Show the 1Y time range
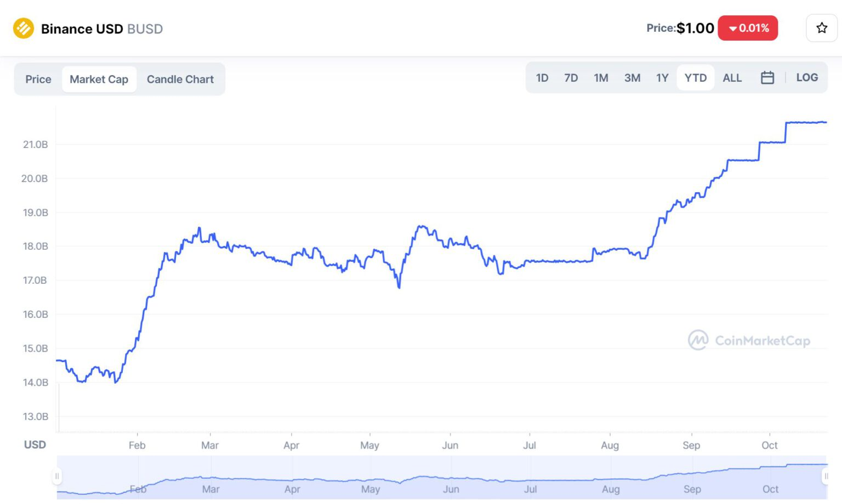This screenshot has height=504, width=842. tap(662, 78)
